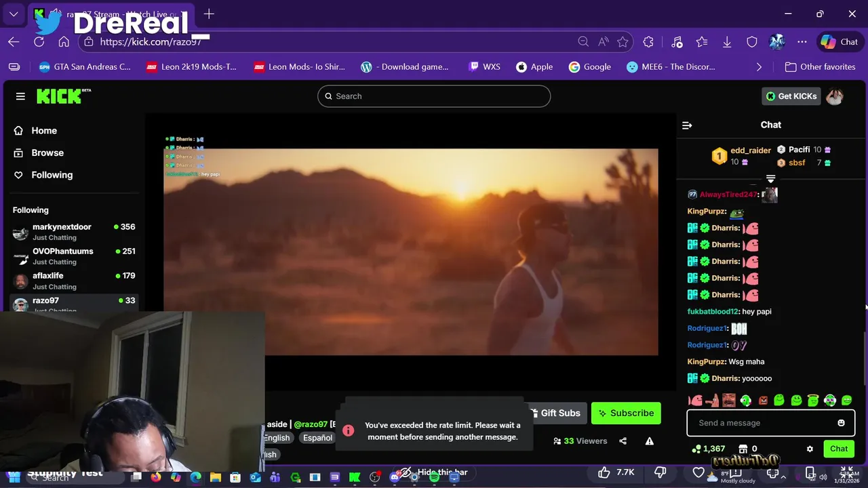The image size is (868, 488).
Task: Open the MEE6 Discord bookmark
Action: pos(671,66)
